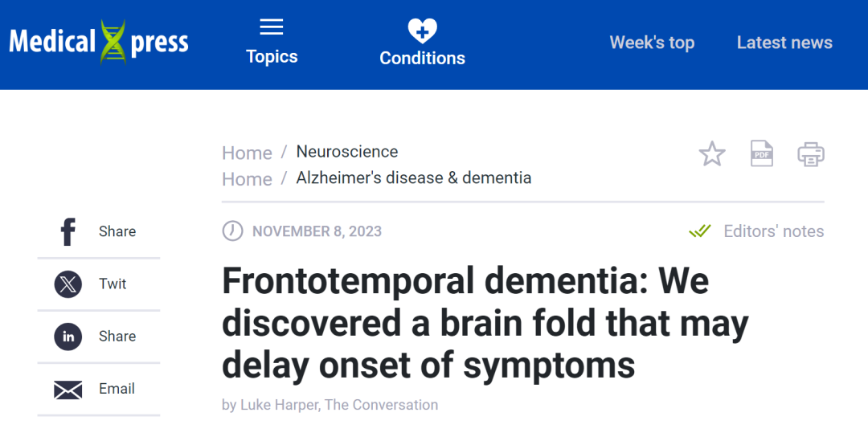Open the Conditions heart icon menu

422,31
